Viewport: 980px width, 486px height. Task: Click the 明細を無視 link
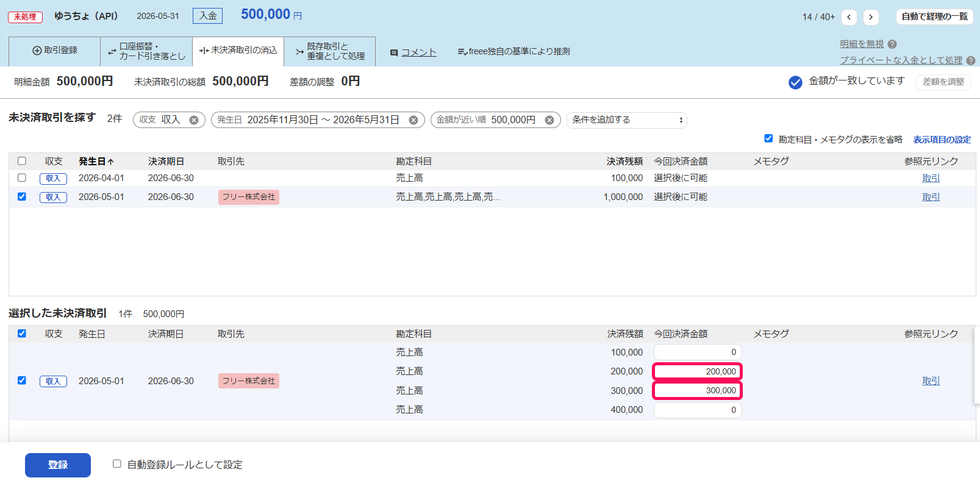coord(862,45)
